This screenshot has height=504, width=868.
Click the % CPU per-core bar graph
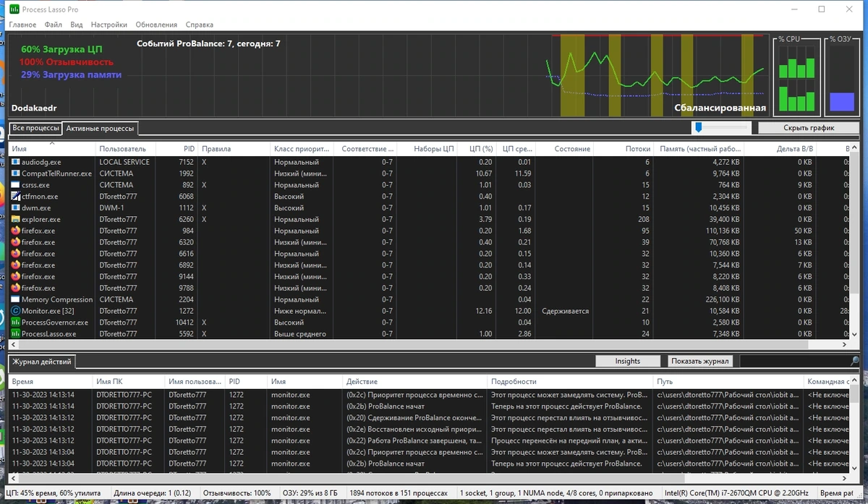coord(796,78)
